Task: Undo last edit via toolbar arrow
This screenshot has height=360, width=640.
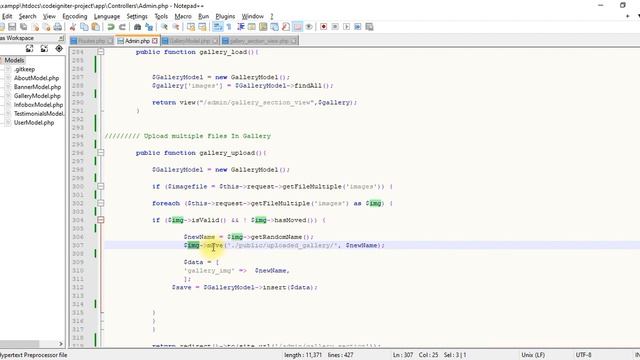Action: 111,27
